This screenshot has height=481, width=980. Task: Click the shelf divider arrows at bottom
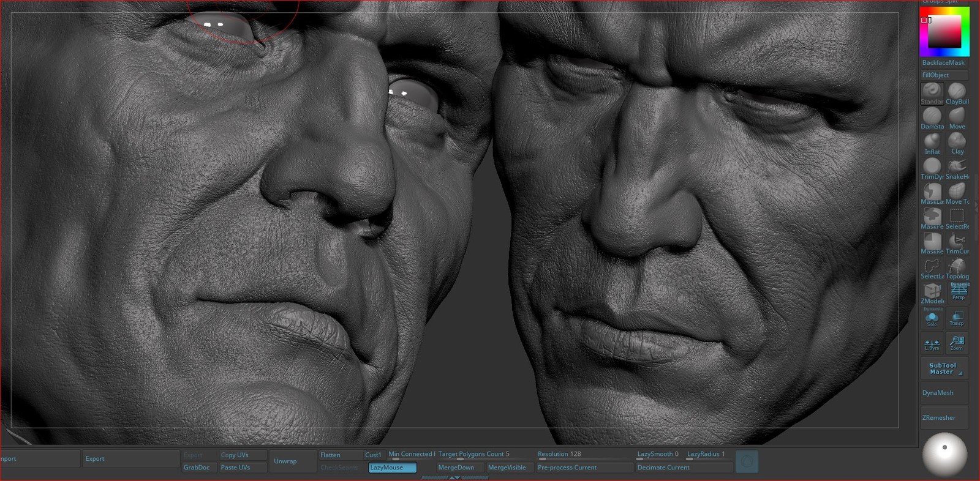click(454, 477)
